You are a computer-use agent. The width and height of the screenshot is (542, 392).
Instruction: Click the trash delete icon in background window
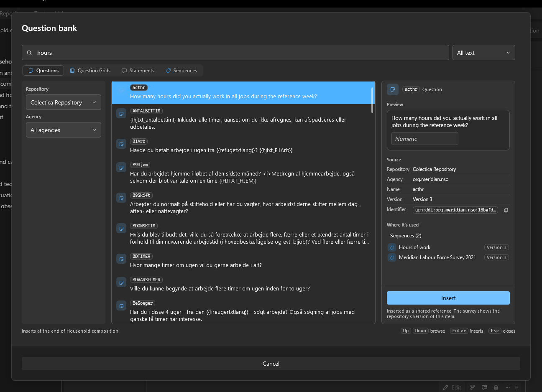[496, 387]
